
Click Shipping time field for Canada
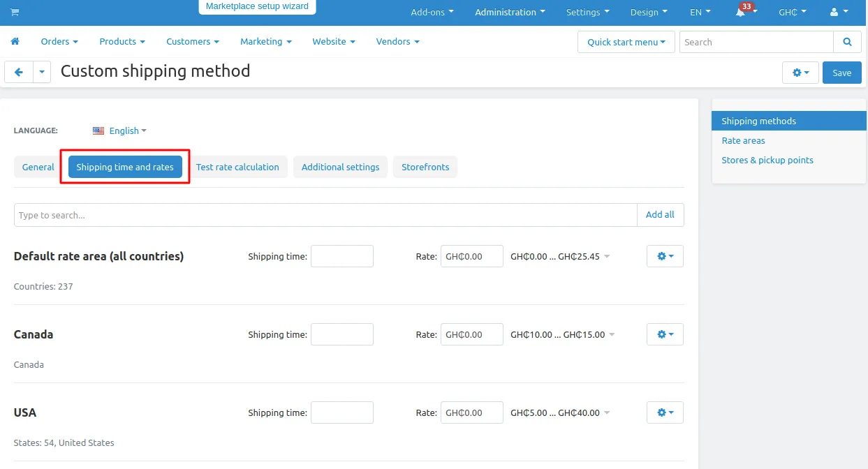coord(342,334)
